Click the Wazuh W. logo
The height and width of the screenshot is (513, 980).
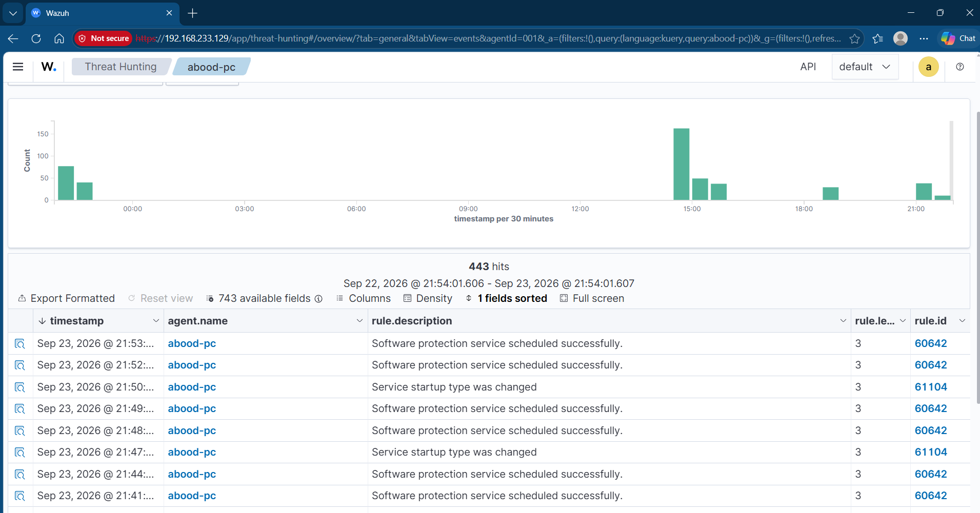[x=49, y=67]
